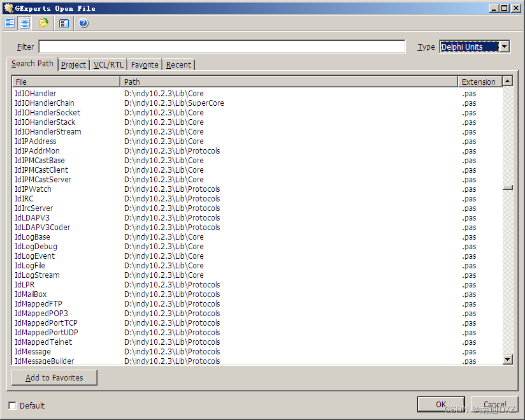Select IdIOHandlerStack in the list

point(257,122)
